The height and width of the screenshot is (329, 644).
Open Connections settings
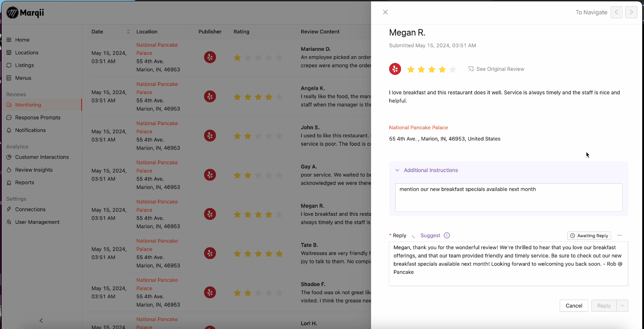pos(30,209)
